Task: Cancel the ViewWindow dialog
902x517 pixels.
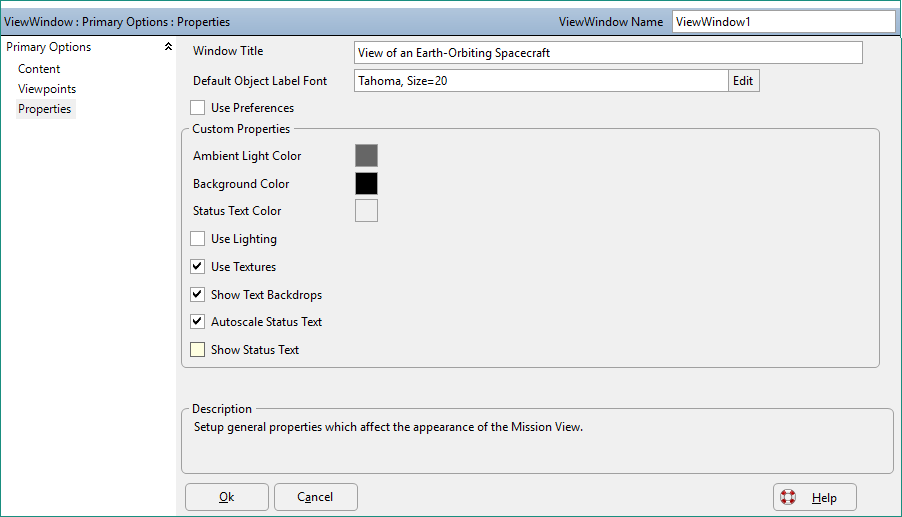Action: 316,497
